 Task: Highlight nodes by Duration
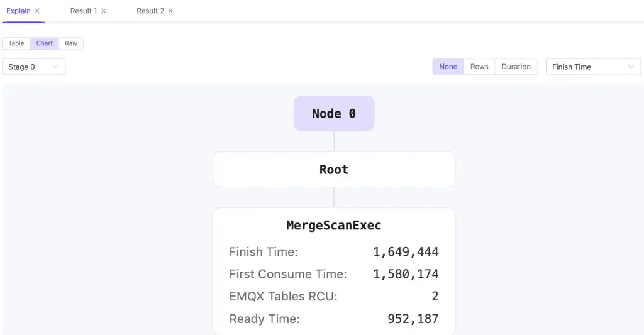tap(516, 67)
